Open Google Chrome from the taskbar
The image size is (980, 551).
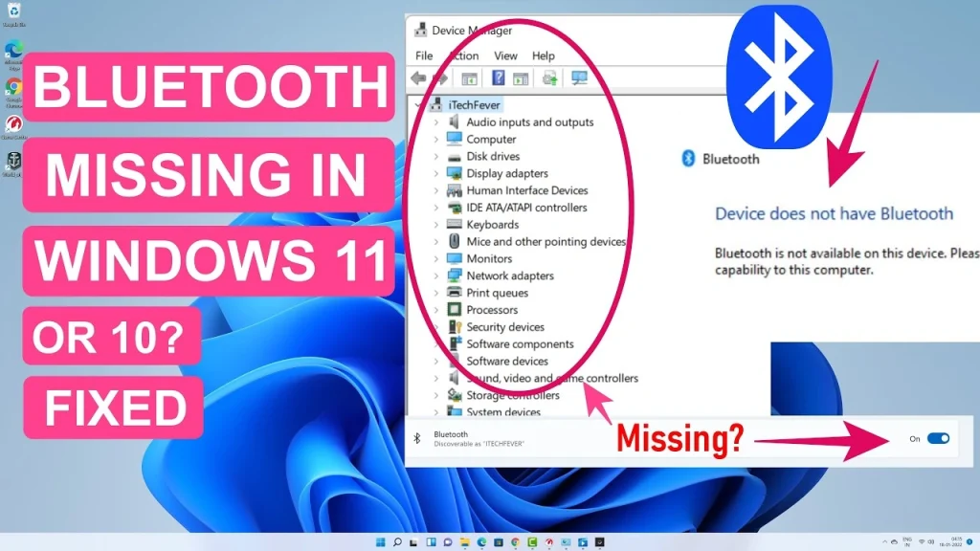pos(515,542)
